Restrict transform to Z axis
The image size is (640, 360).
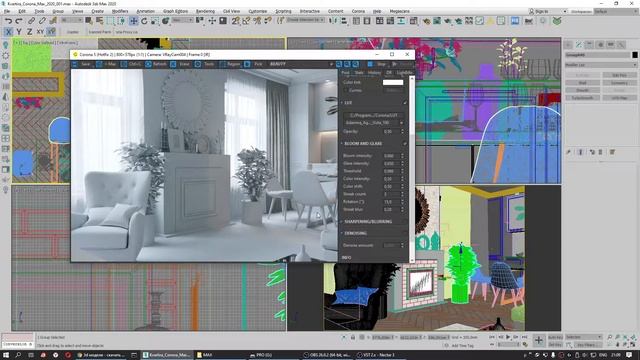click(x=29, y=31)
